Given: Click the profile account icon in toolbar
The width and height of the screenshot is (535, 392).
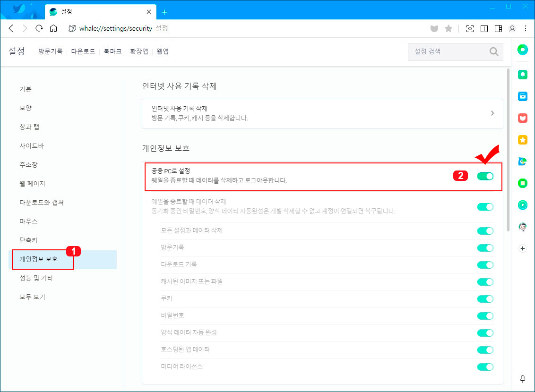Looking at the screenshot, I should [x=512, y=28].
